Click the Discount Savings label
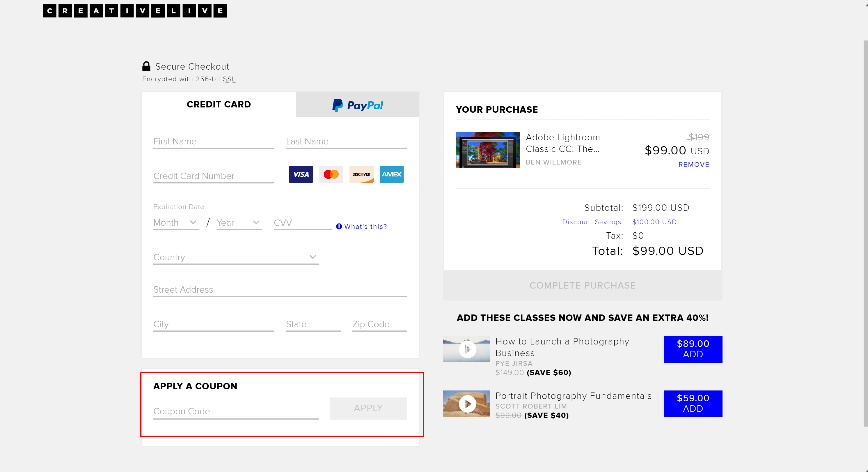 [x=593, y=222]
